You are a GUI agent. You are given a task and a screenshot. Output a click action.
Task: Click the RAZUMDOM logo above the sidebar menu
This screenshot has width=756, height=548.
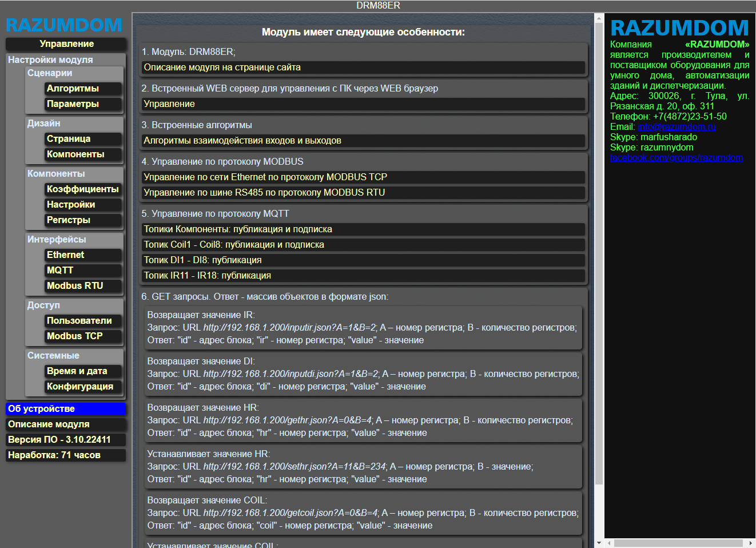point(64,25)
